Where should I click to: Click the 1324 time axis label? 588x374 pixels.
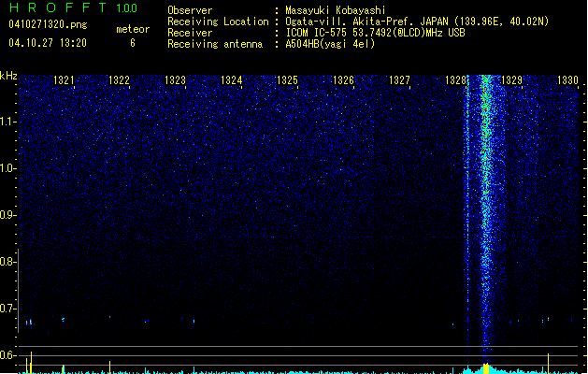pos(232,80)
